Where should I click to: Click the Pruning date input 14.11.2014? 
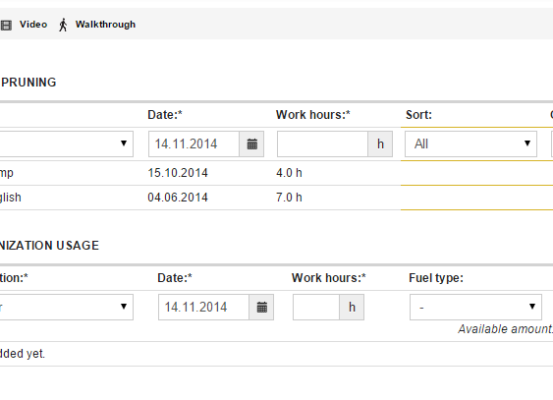(x=194, y=144)
